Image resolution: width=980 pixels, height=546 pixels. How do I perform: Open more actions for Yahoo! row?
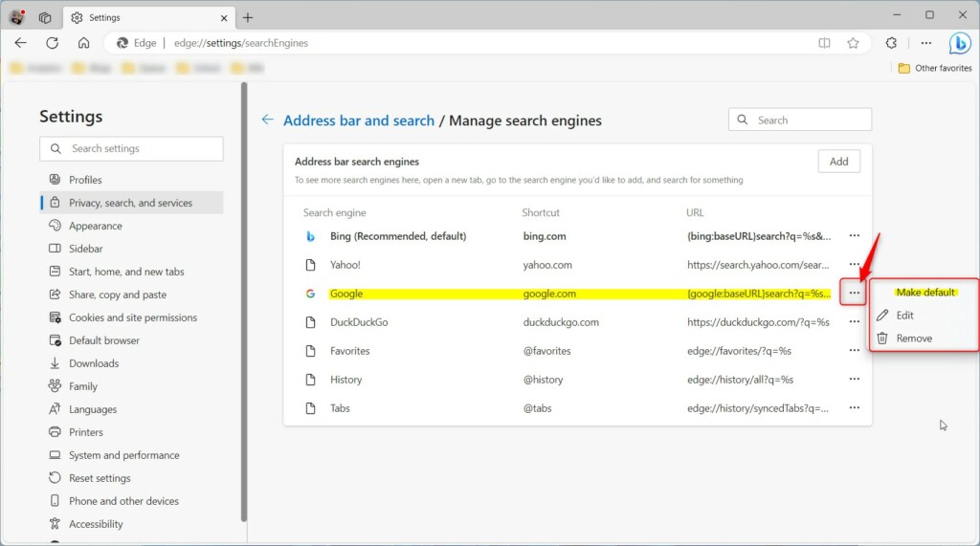tap(855, 265)
